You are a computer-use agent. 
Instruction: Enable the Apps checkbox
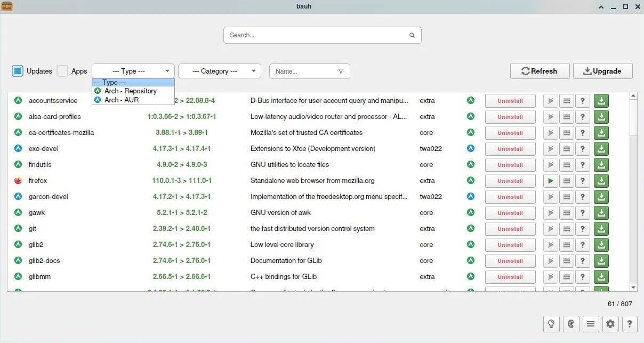coord(62,71)
